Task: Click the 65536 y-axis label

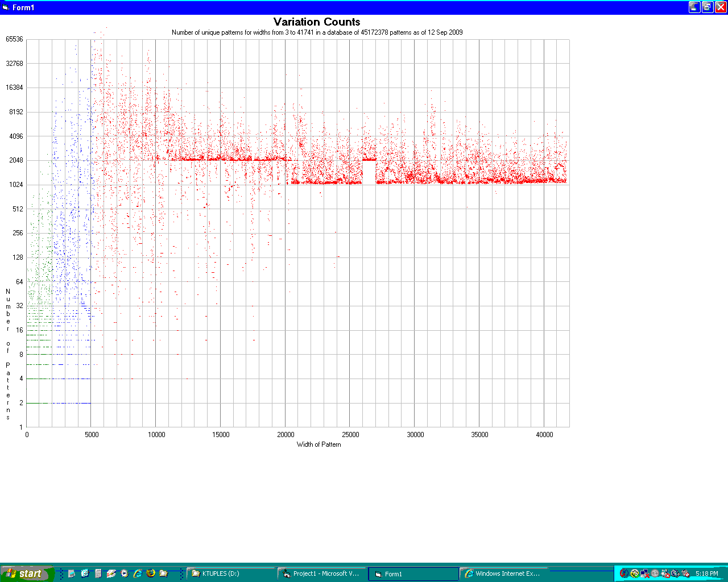Action: tap(15, 39)
